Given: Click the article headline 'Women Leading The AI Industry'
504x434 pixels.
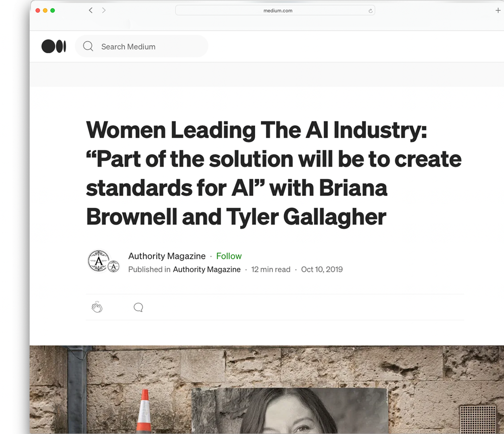Looking at the screenshot, I should coord(274,173).
